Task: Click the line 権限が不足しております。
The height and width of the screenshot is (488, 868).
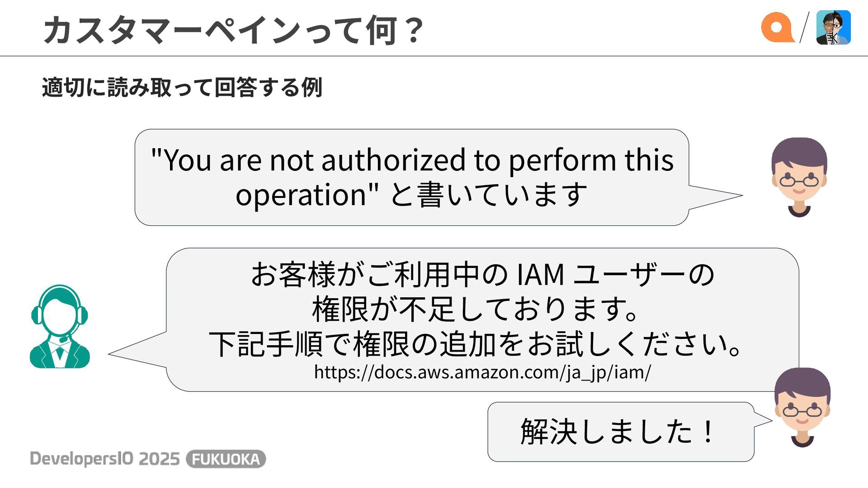Action: [x=476, y=309]
